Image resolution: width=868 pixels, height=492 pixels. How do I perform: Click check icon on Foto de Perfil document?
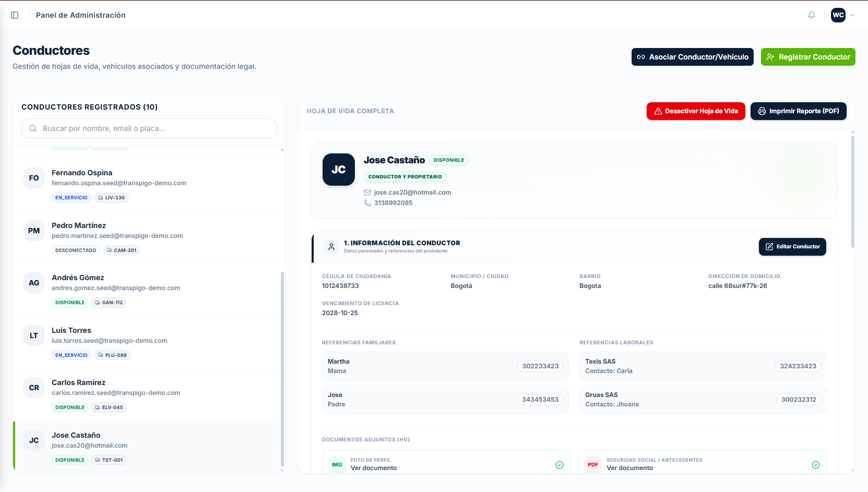point(560,465)
